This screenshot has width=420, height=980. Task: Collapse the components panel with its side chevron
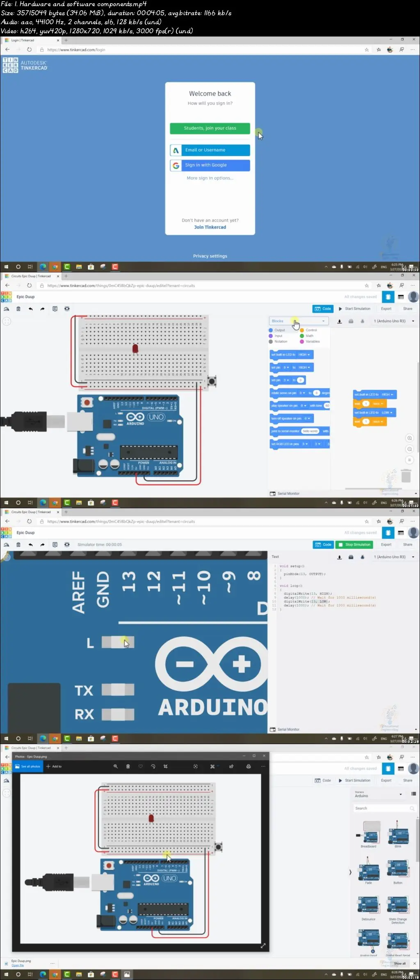350,872
